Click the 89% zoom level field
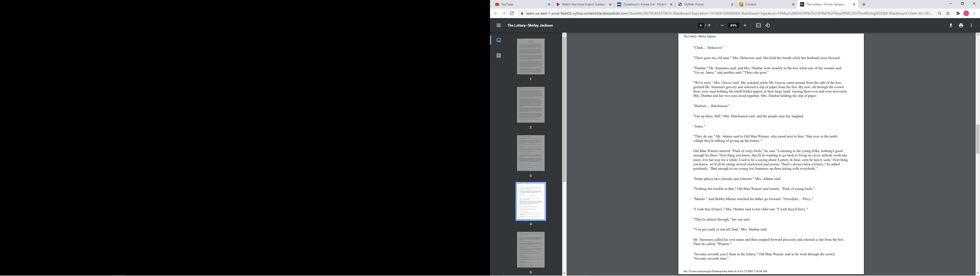The image size is (980, 276). click(733, 26)
